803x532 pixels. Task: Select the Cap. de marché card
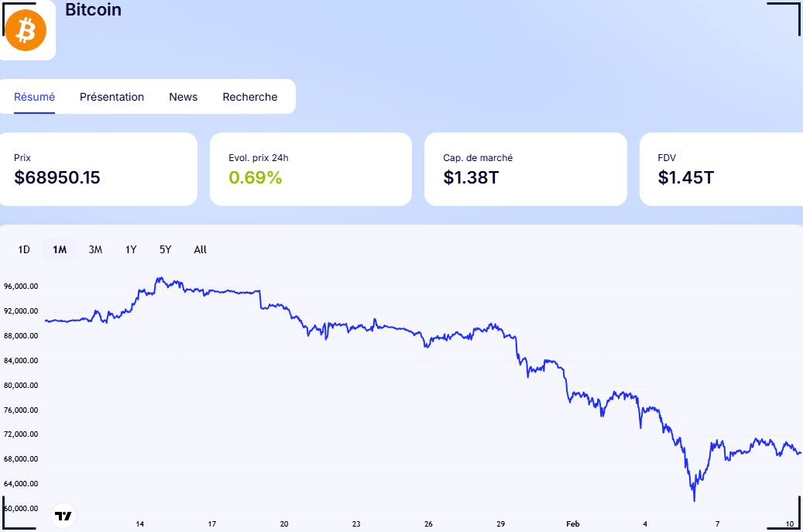click(x=525, y=169)
